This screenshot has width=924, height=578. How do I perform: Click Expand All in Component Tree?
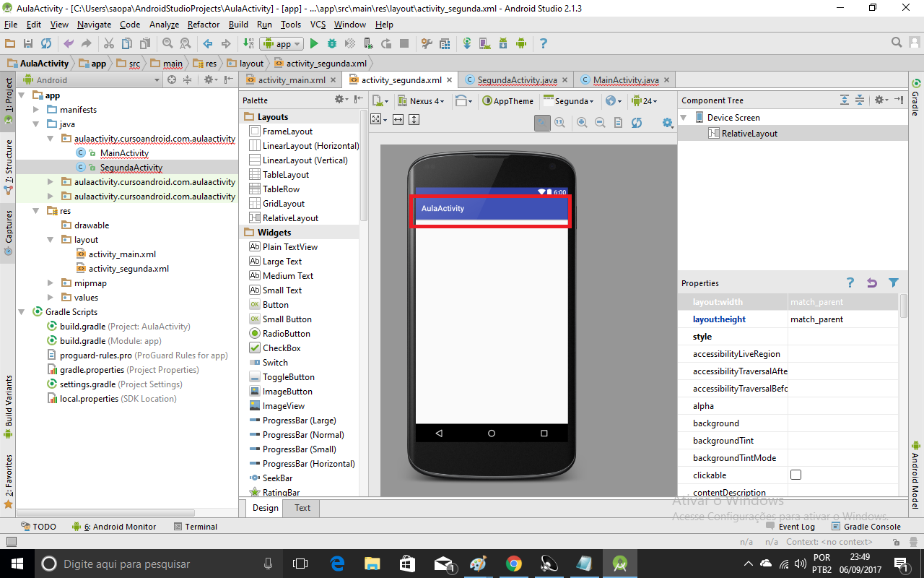click(x=845, y=100)
